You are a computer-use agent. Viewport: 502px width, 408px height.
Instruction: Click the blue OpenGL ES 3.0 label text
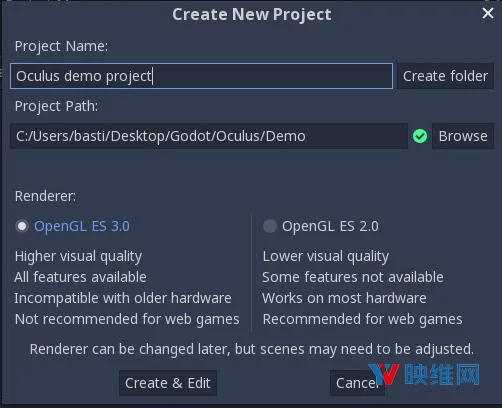coord(82,226)
